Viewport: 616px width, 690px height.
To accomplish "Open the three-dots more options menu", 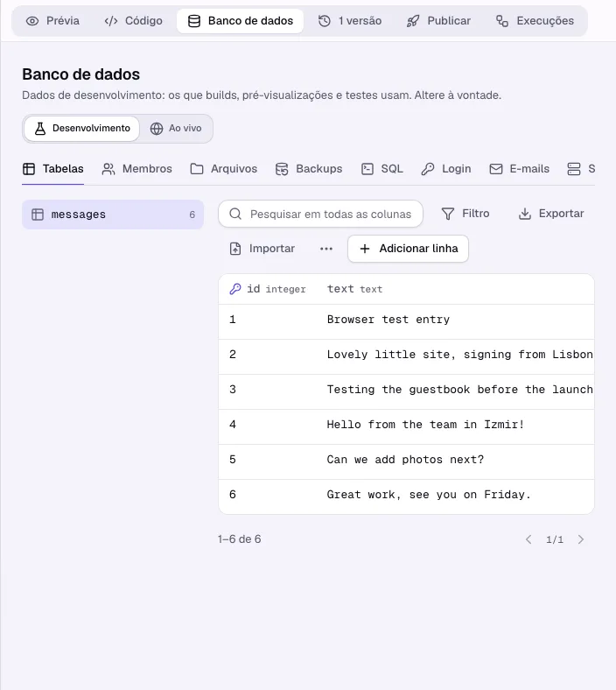I will tap(326, 249).
